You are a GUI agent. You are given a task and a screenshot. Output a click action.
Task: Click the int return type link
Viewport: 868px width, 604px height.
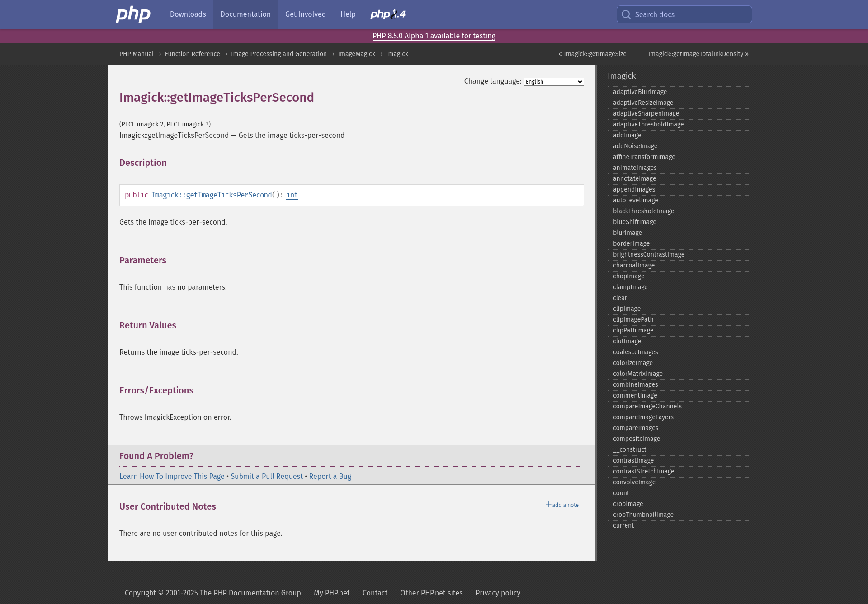pos(292,195)
